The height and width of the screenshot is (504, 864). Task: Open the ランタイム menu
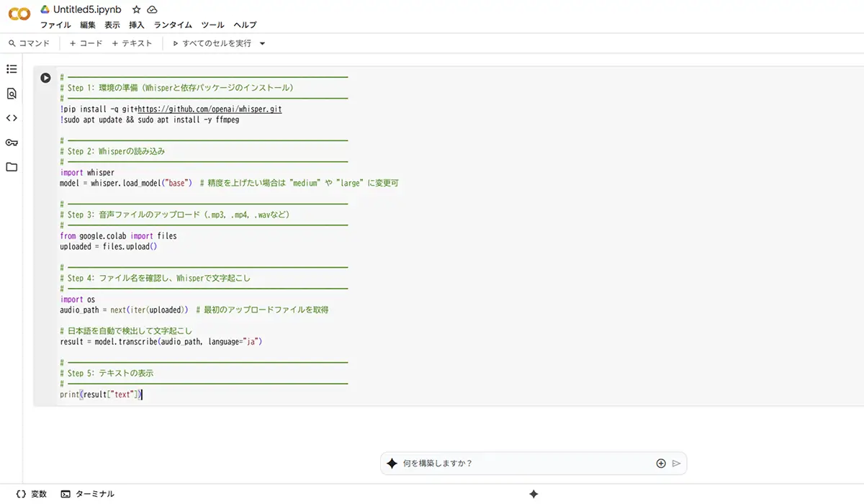tap(174, 25)
